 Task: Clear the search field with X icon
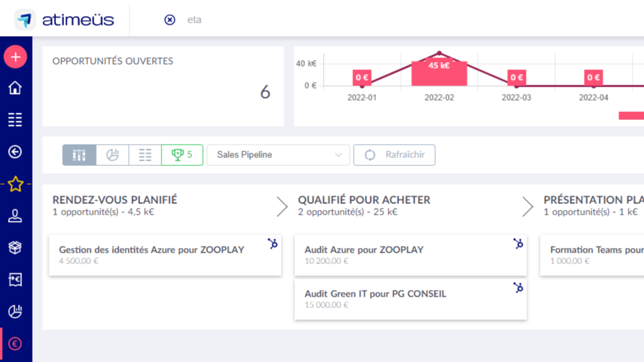(x=170, y=20)
